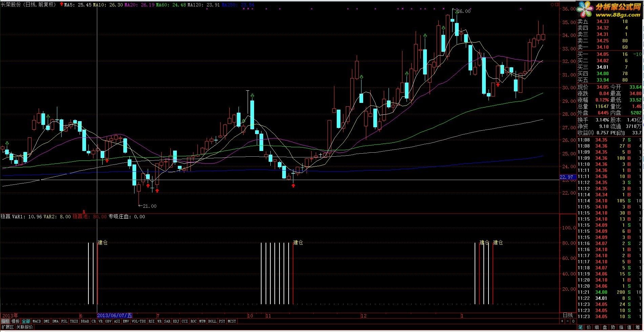This screenshot has height=332, width=644.
Task: Click the plus zoom button beside 日线
Action: pyautogui.click(x=562, y=321)
